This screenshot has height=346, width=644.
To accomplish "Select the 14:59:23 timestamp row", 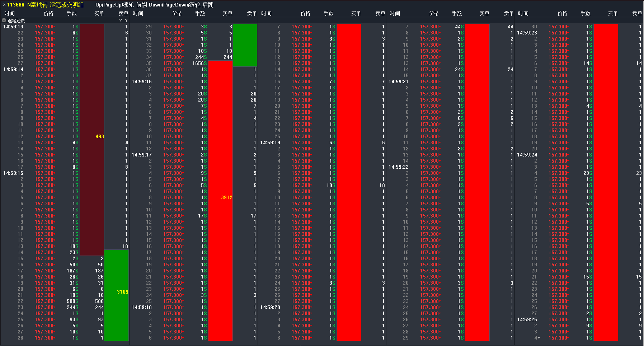I will (579, 33).
